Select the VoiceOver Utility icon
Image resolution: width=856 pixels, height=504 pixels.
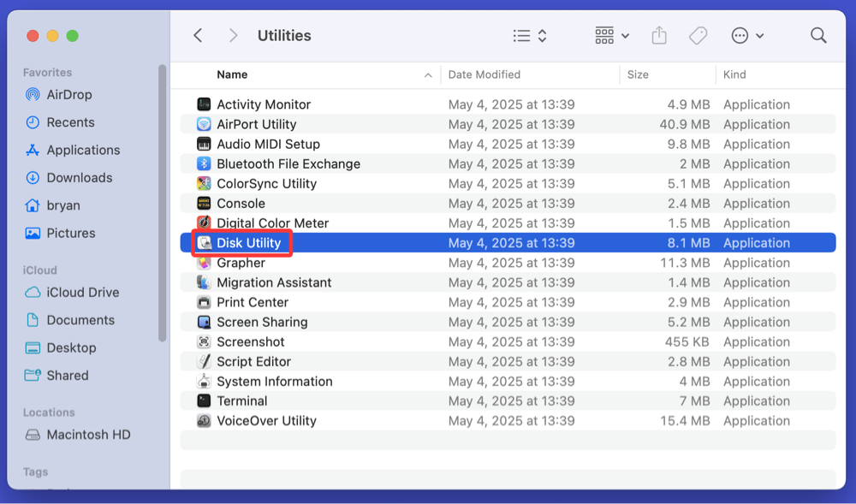[203, 420]
